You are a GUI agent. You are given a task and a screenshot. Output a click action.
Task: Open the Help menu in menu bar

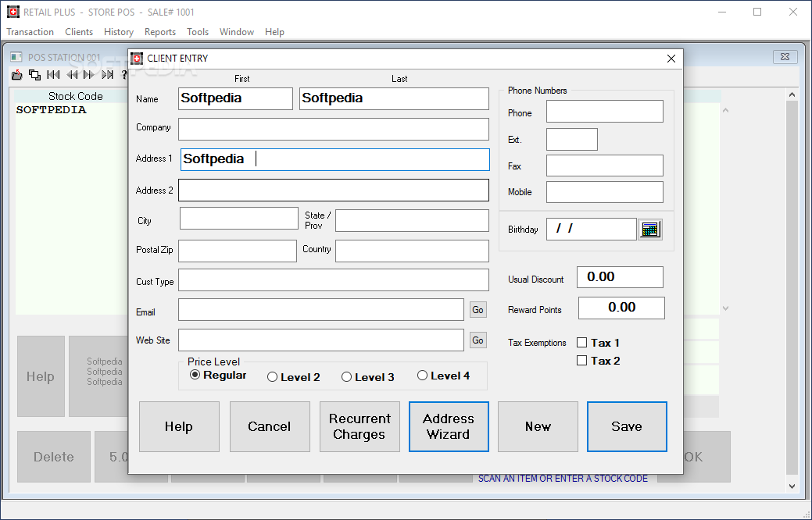pyautogui.click(x=274, y=31)
